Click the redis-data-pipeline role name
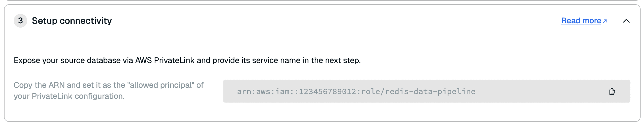 [430, 91]
